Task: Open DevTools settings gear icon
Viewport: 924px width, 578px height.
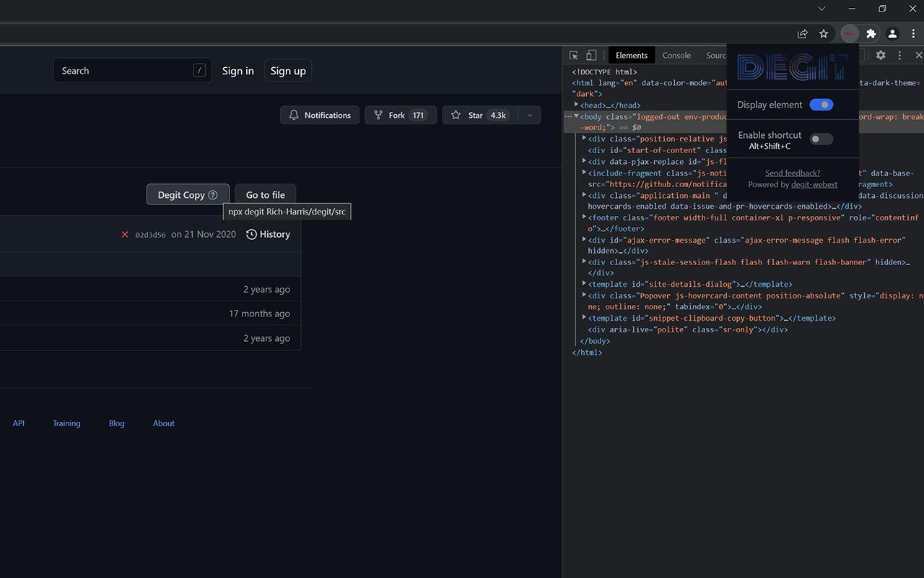Action: click(x=881, y=55)
